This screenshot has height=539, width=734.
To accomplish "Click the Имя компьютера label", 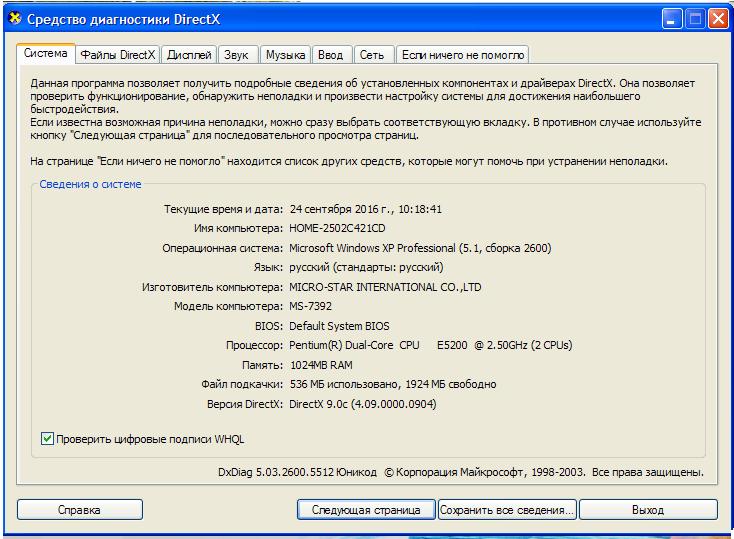I will click(238, 228).
